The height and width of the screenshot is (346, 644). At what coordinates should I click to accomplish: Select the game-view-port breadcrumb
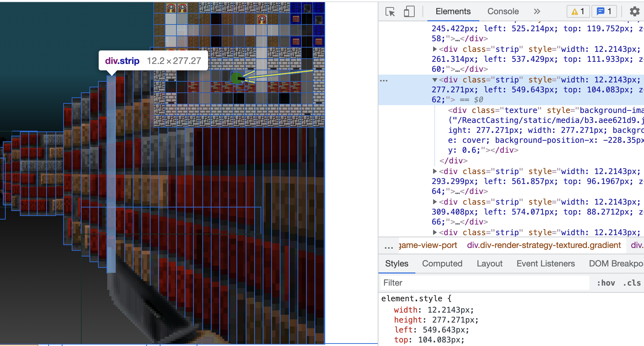[428, 245]
